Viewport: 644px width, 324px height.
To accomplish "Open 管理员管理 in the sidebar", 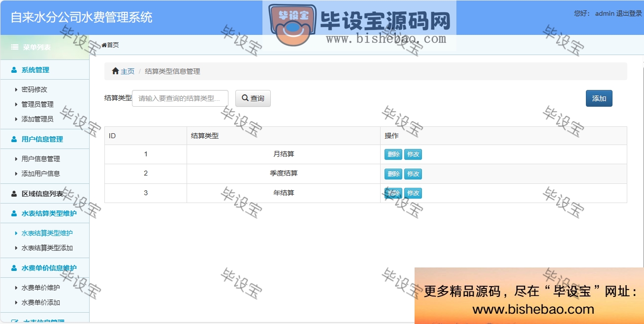I will pyautogui.click(x=37, y=104).
